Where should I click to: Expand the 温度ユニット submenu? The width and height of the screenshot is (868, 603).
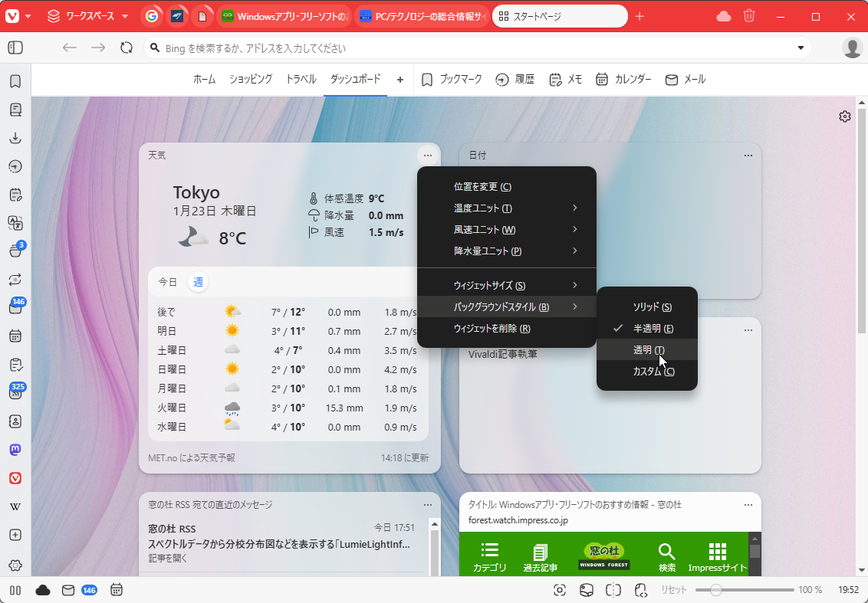[506, 208]
